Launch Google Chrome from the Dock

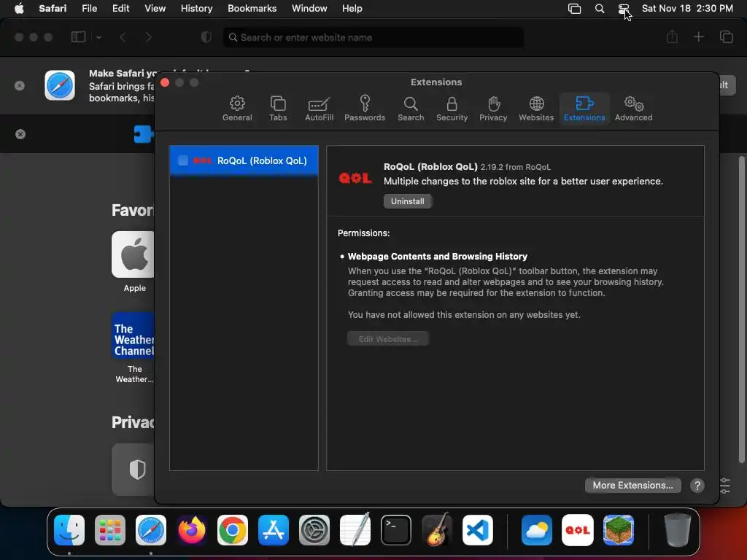(233, 530)
